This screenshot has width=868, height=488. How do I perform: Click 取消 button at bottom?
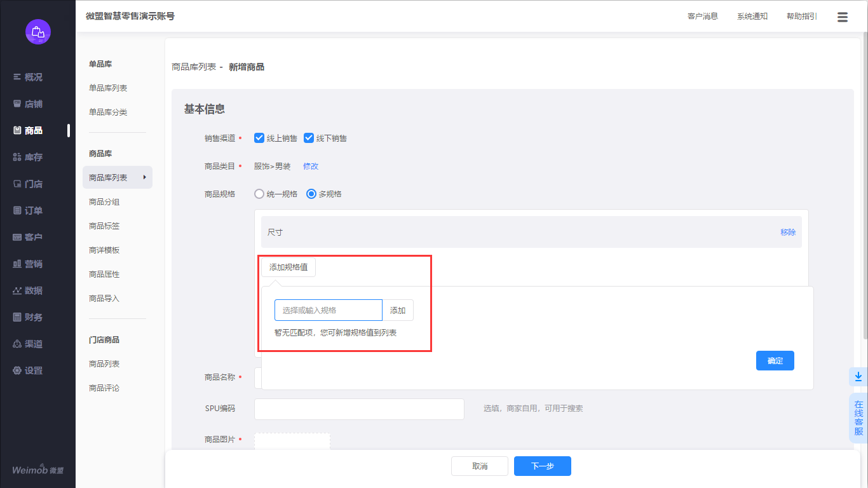click(480, 466)
